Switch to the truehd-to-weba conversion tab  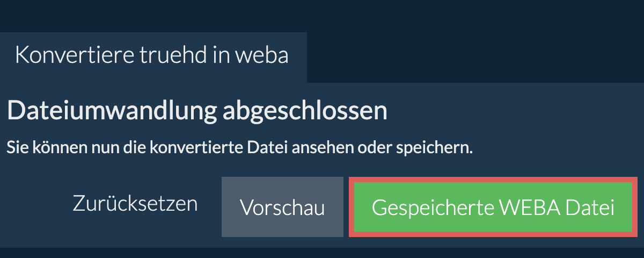[x=152, y=56]
